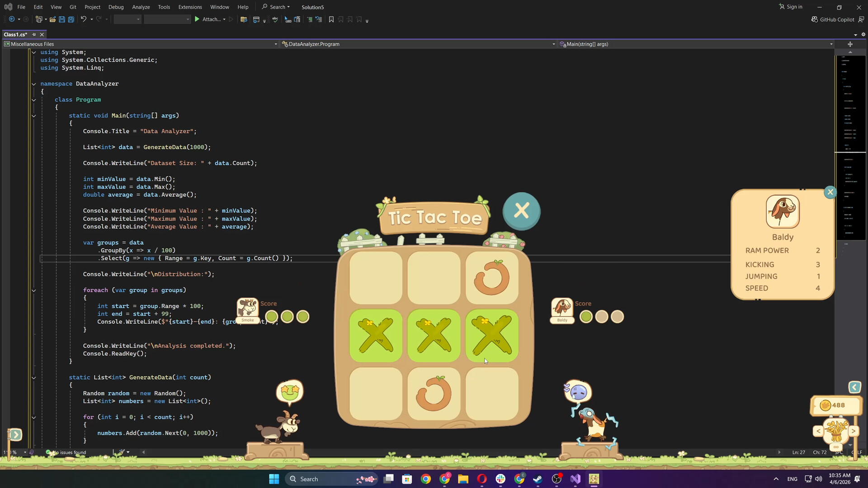Screen dimensions: 868x488
Task: Collapse the namespace DataAnalyzer code block
Action: (x=33, y=84)
